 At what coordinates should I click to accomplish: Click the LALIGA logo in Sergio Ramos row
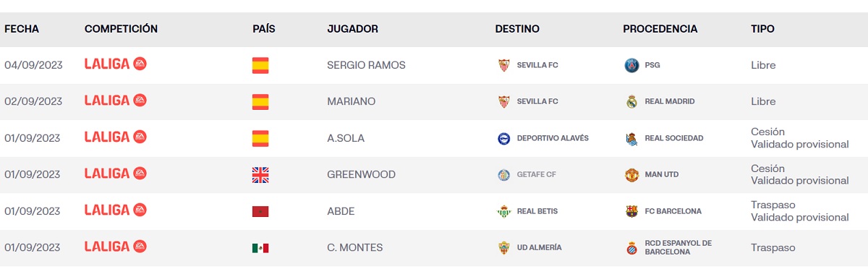pyautogui.click(x=116, y=64)
